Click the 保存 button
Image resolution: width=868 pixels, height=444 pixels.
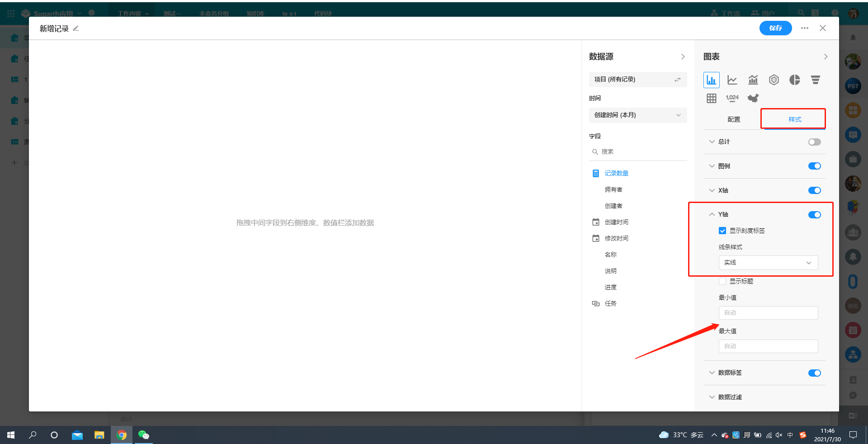click(775, 28)
